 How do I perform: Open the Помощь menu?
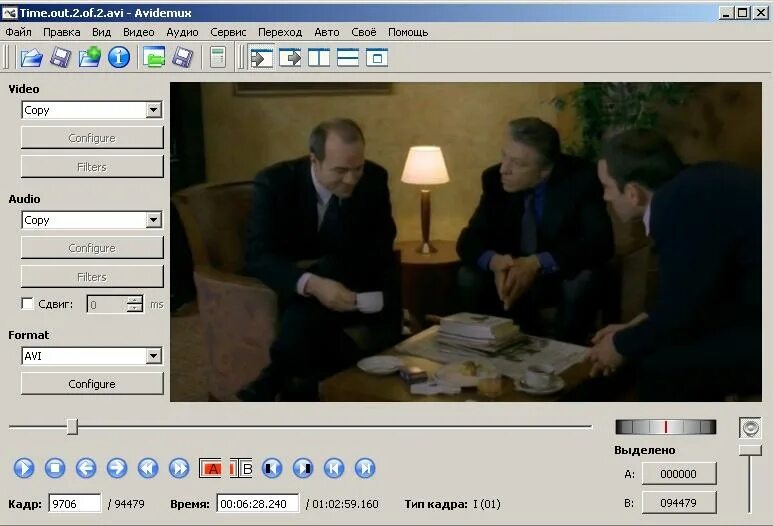pos(408,33)
